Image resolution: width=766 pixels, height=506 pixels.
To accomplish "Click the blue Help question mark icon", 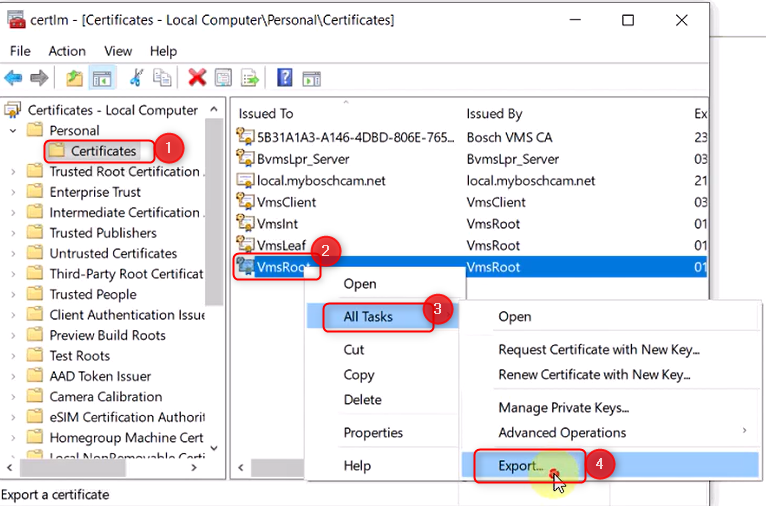I will 285,78.
